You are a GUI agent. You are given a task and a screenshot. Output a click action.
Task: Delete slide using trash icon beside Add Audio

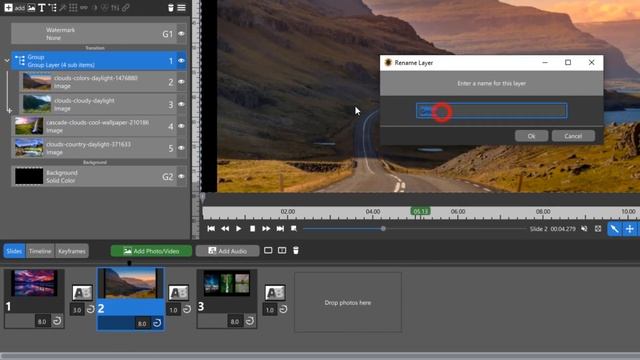pyautogui.click(x=296, y=250)
